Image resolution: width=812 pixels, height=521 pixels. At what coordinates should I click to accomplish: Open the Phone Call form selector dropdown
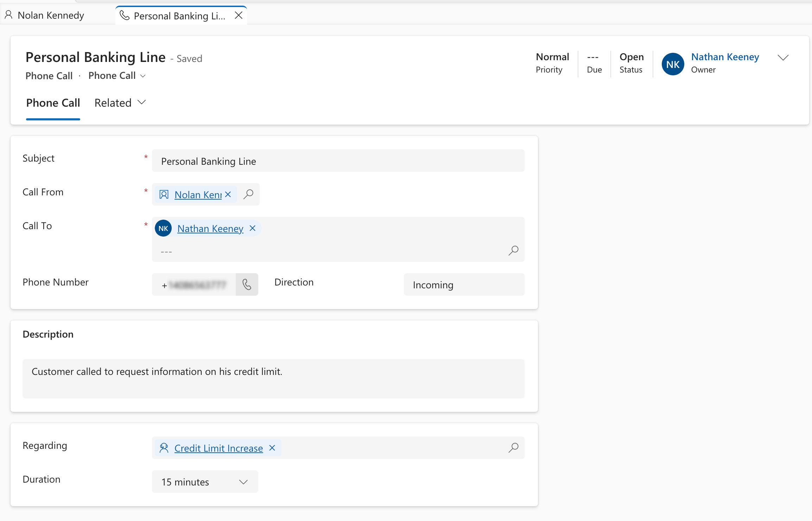pos(117,76)
